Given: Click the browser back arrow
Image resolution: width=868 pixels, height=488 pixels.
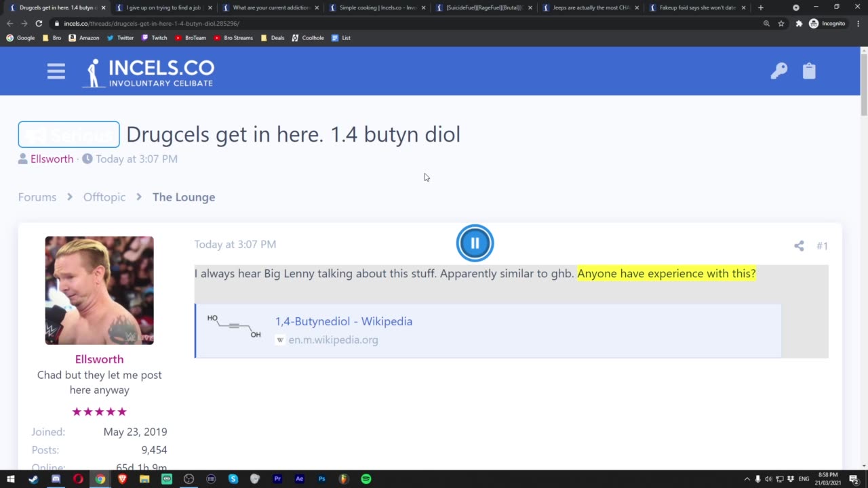Looking at the screenshot, I should (x=9, y=23).
